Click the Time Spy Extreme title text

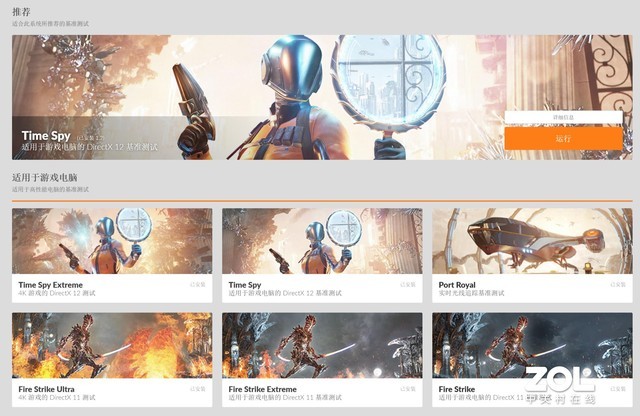click(51, 285)
